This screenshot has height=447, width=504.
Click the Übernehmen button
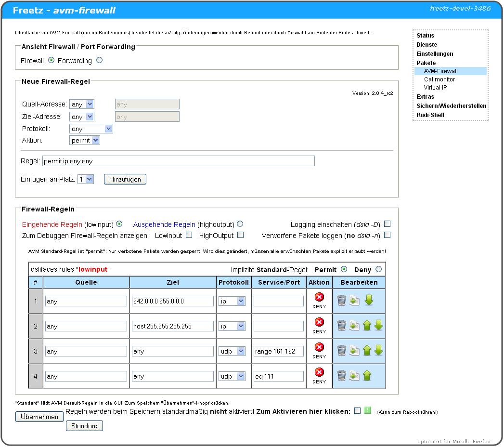pyautogui.click(x=39, y=417)
